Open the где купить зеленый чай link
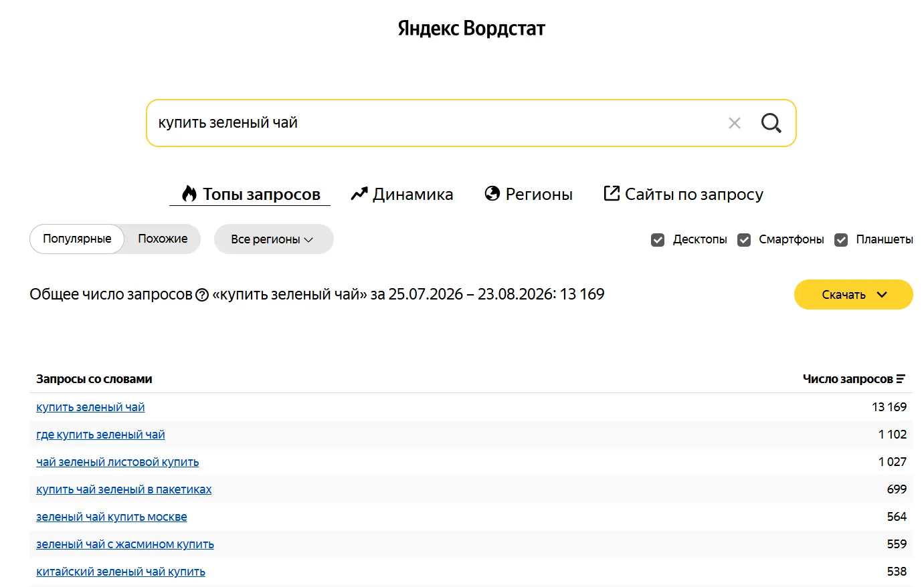This screenshot has height=587, width=924. pyautogui.click(x=100, y=435)
